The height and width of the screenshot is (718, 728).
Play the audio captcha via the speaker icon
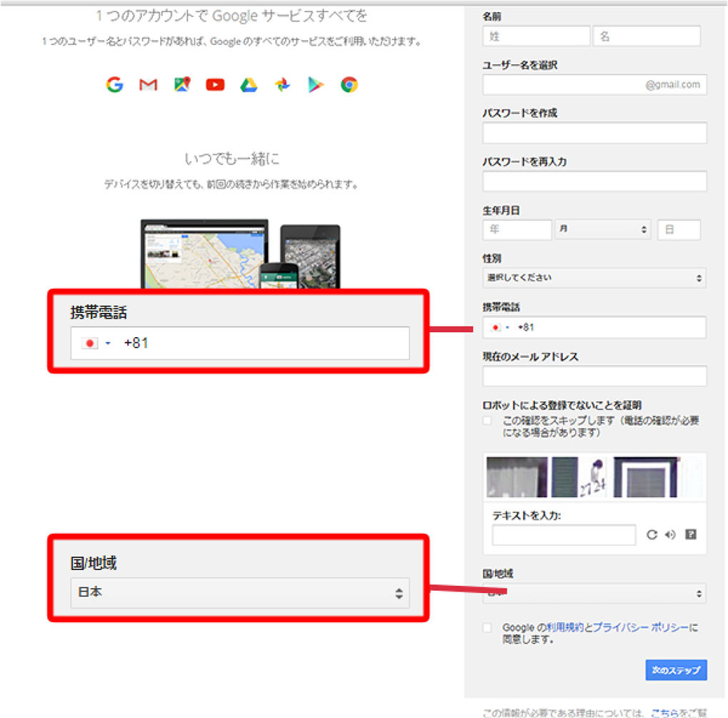(x=670, y=534)
